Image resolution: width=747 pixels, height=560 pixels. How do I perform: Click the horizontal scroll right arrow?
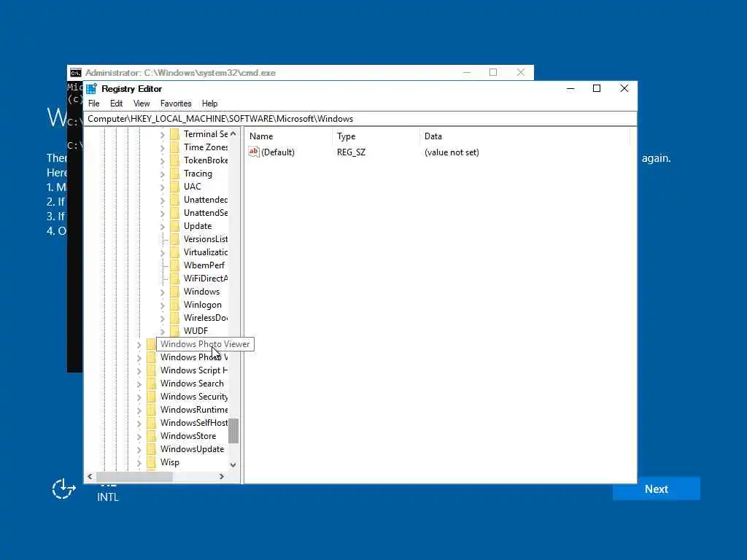click(x=222, y=476)
